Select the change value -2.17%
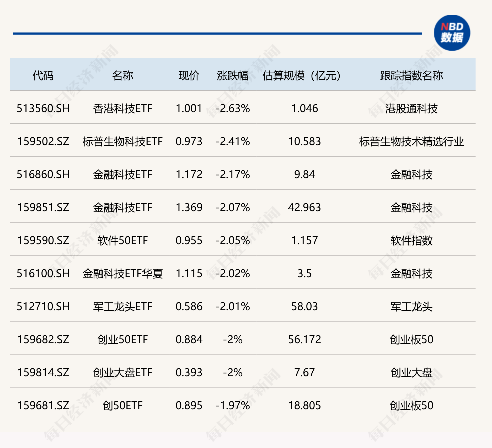492x448 pixels. [x=233, y=174]
